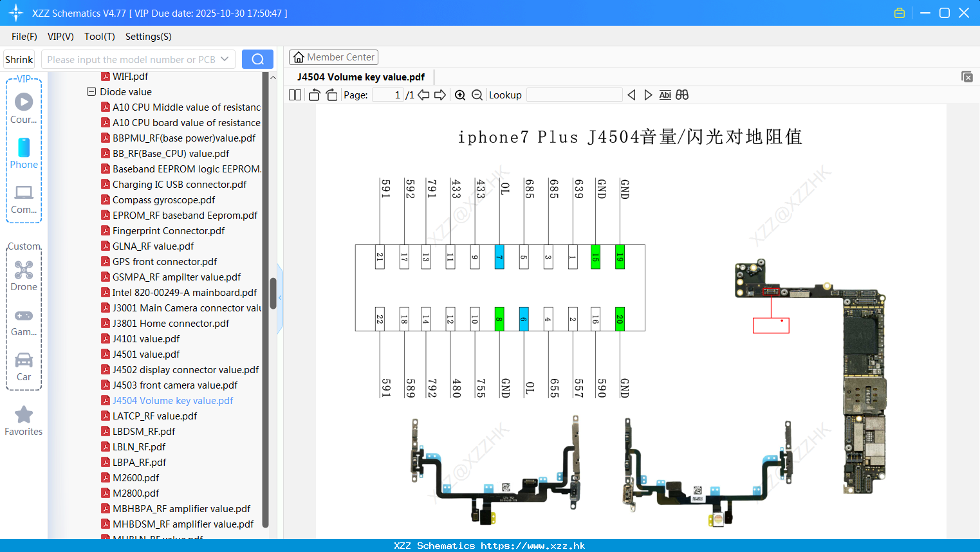Screen dimensions: 980x552
Task: Zoom out of the PDF
Action: click(477, 95)
